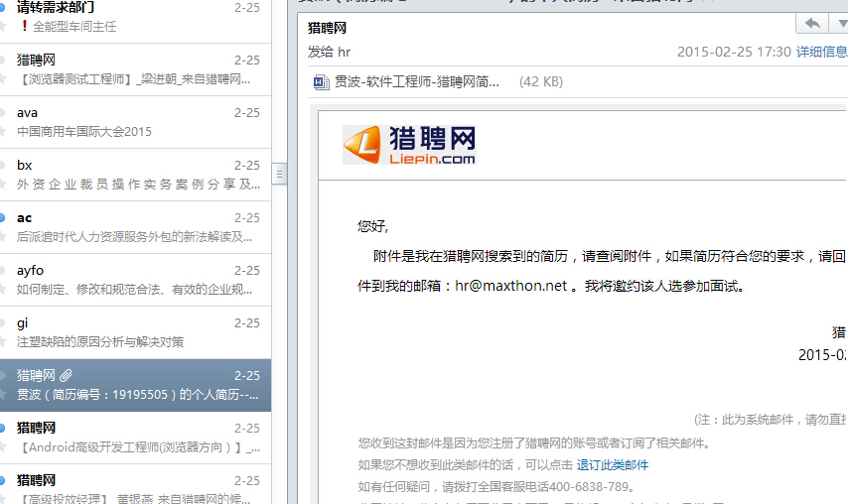Star the Android高级开发工程师 email

2,446
